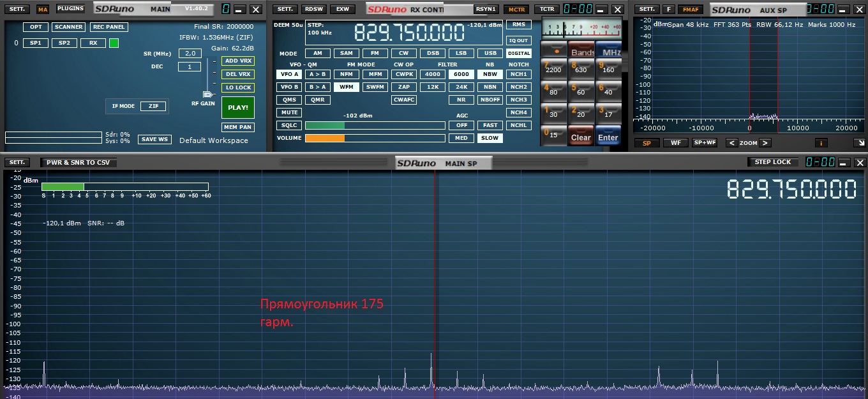Viewport: 868px width, 399px height.
Task: Toggle the MUTE button
Action: (x=289, y=112)
